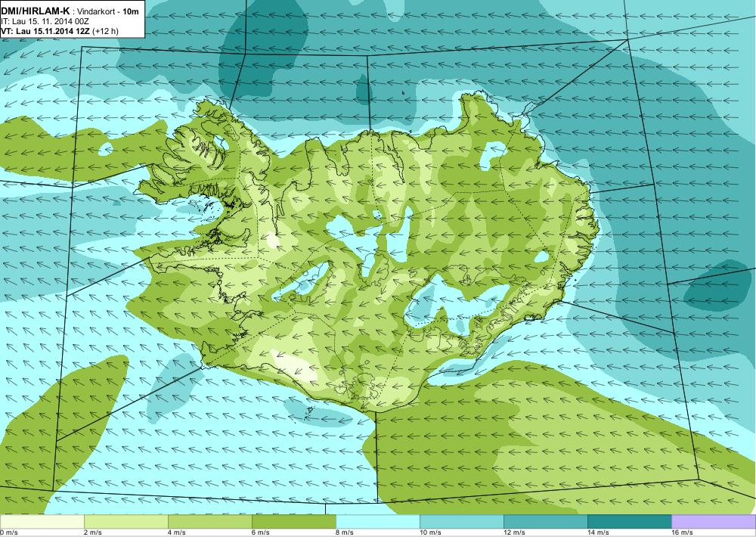Screen dimensions: 756x537
Task: Select the pale cyan 8–10 m/s legend swatch
Action: [377, 522]
